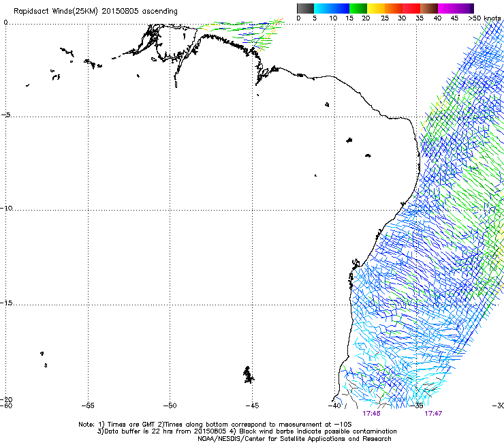Screen dimensions: 504x443
Task: Click the red 30-35 knots legend swatch
Action: click(411, 8)
